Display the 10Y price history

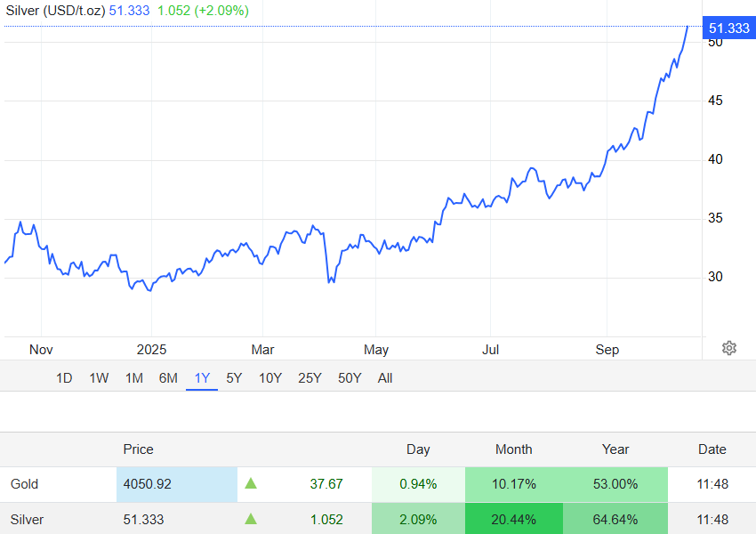click(270, 378)
